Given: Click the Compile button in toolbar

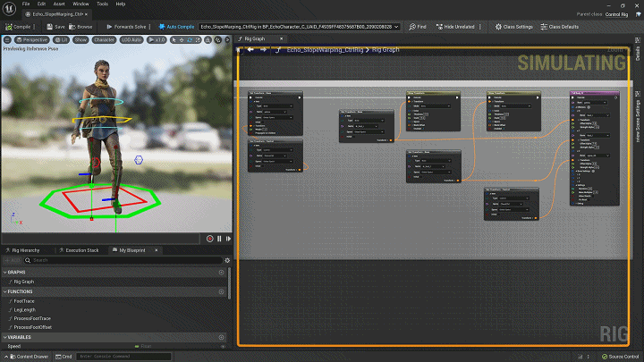Looking at the screenshot, I should pyautogui.click(x=18, y=27).
